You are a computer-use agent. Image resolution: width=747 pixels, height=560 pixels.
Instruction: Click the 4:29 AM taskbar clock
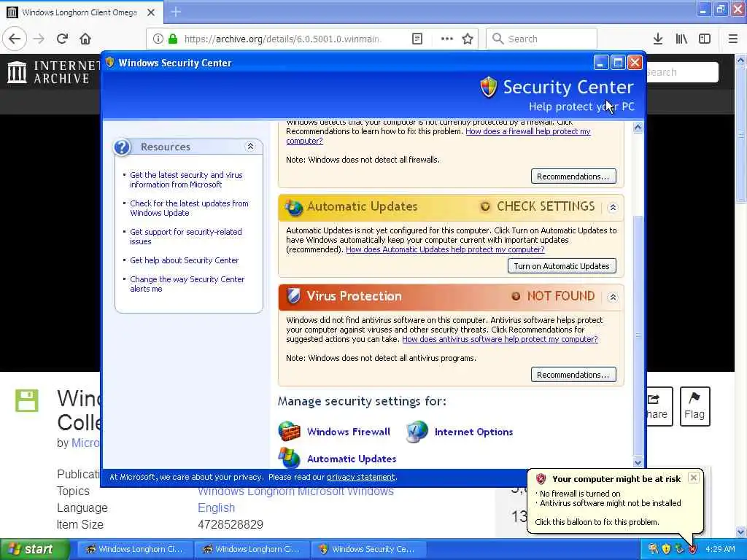pos(720,549)
